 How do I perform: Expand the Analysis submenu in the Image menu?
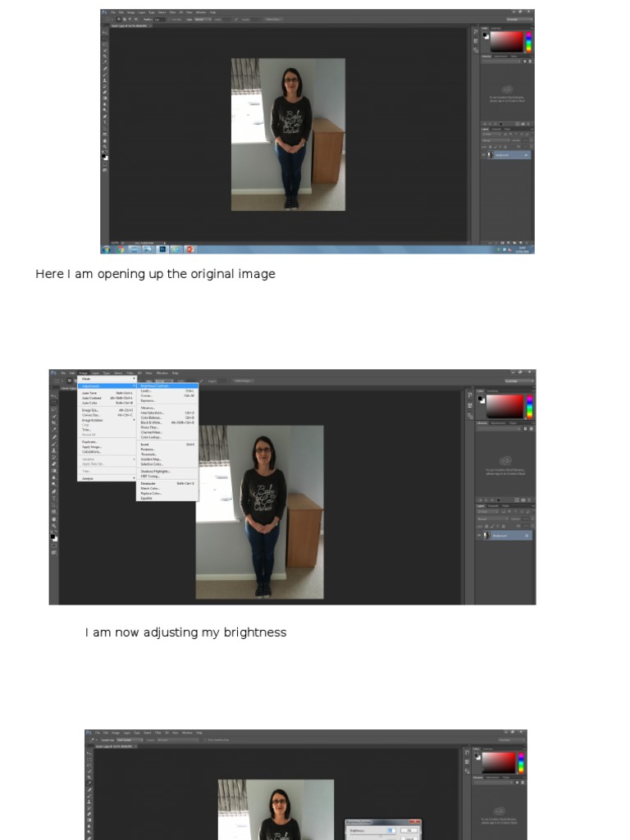(x=107, y=478)
